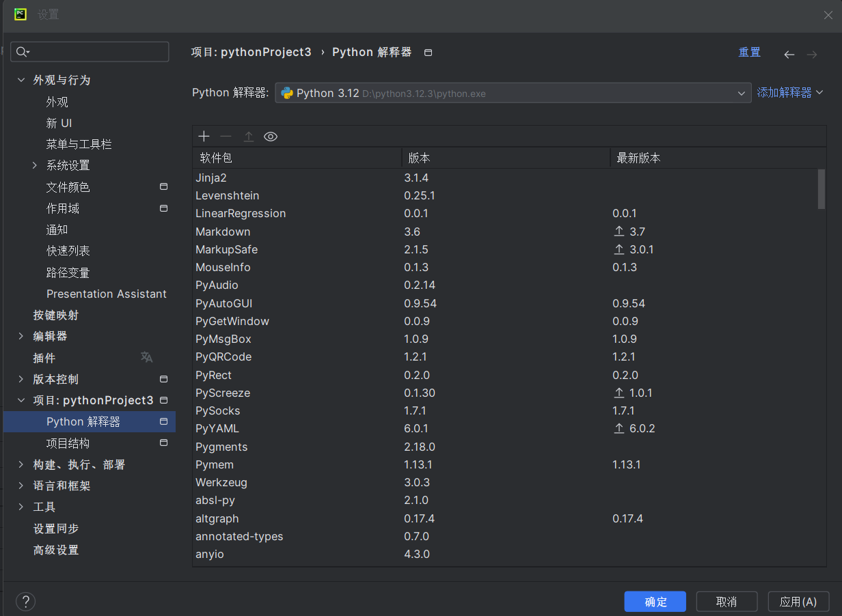This screenshot has height=616, width=842.
Task: Click the 版本 column header
Action: (x=506, y=158)
